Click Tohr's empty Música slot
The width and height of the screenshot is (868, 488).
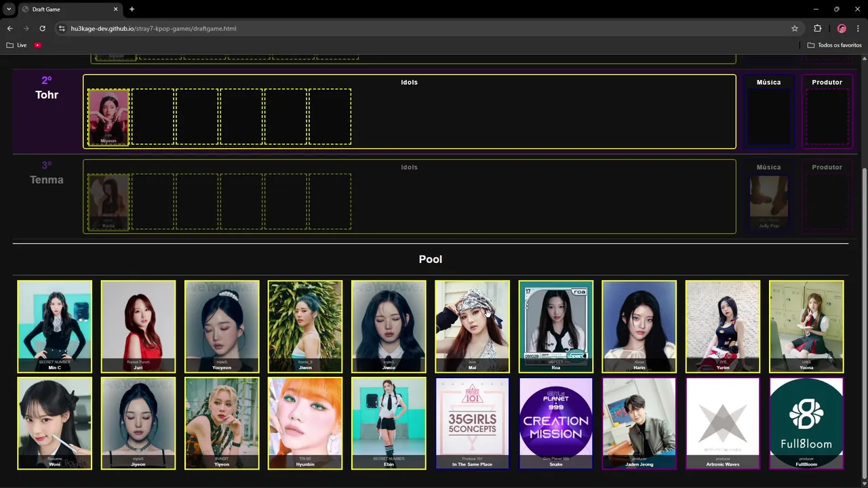769,117
